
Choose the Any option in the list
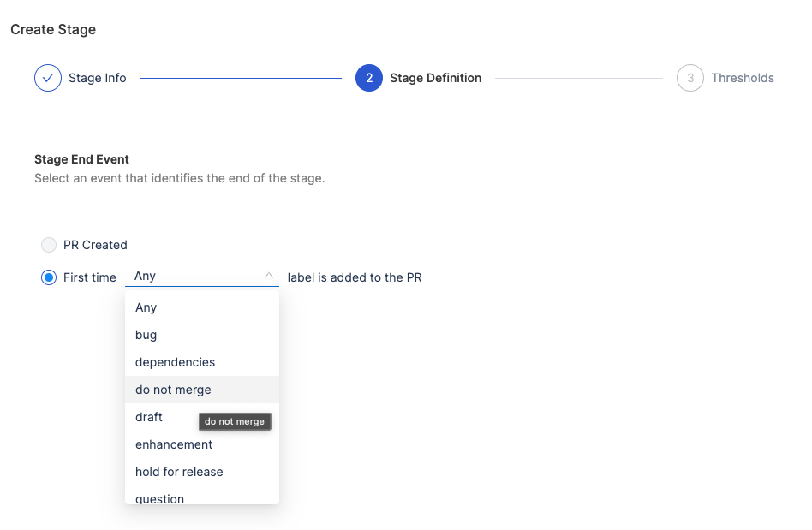pyautogui.click(x=146, y=307)
